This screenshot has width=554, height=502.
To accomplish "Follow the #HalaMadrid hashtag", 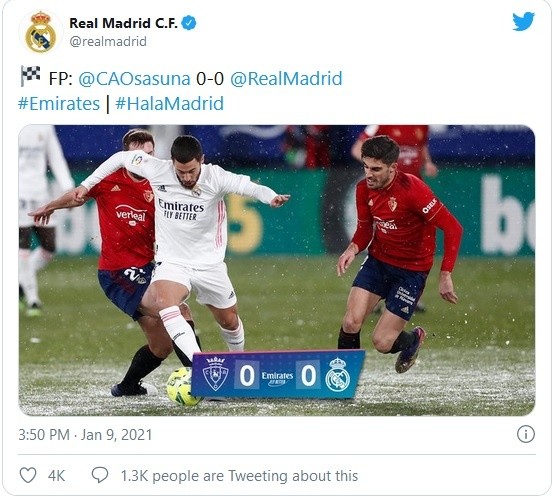I will (170, 104).
